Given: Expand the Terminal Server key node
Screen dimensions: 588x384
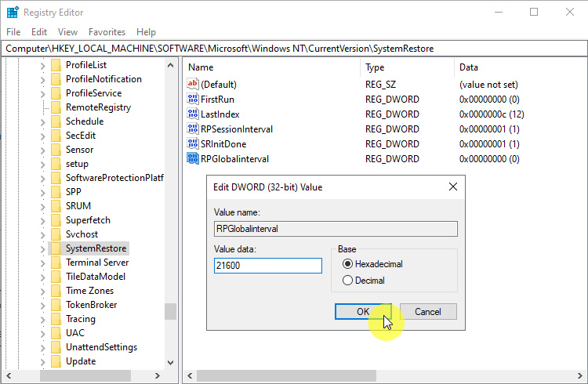Looking at the screenshot, I should [43, 263].
